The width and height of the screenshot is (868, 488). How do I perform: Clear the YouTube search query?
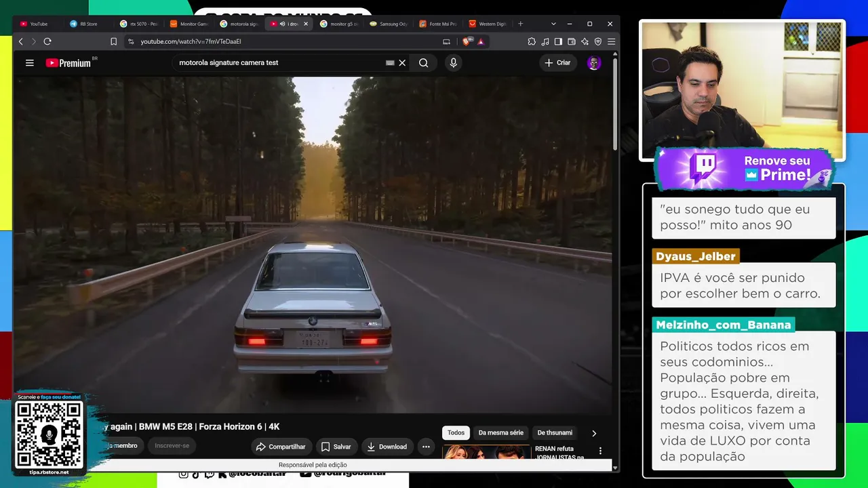click(402, 63)
